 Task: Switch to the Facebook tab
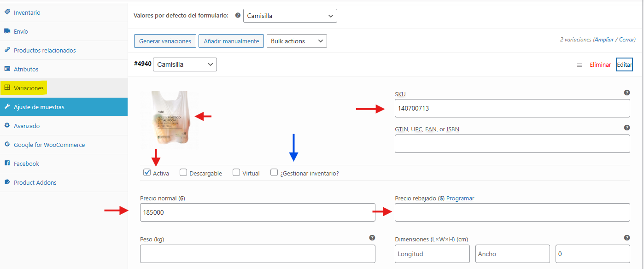click(64, 164)
